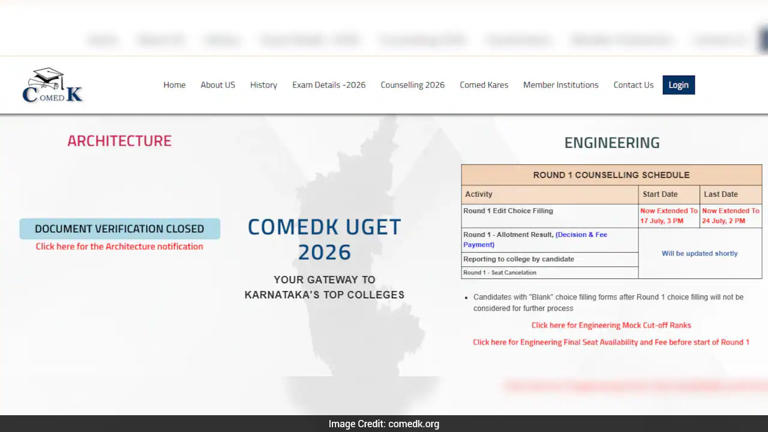This screenshot has height=432, width=768.
Task: Click the ROUND 1 COUNSELLING SCHEDULE header
Action: tap(611, 175)
